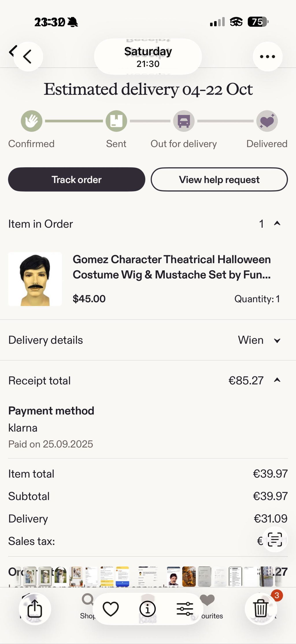Tap the live text scan icon
296x644 pixels.
(275, 540)
